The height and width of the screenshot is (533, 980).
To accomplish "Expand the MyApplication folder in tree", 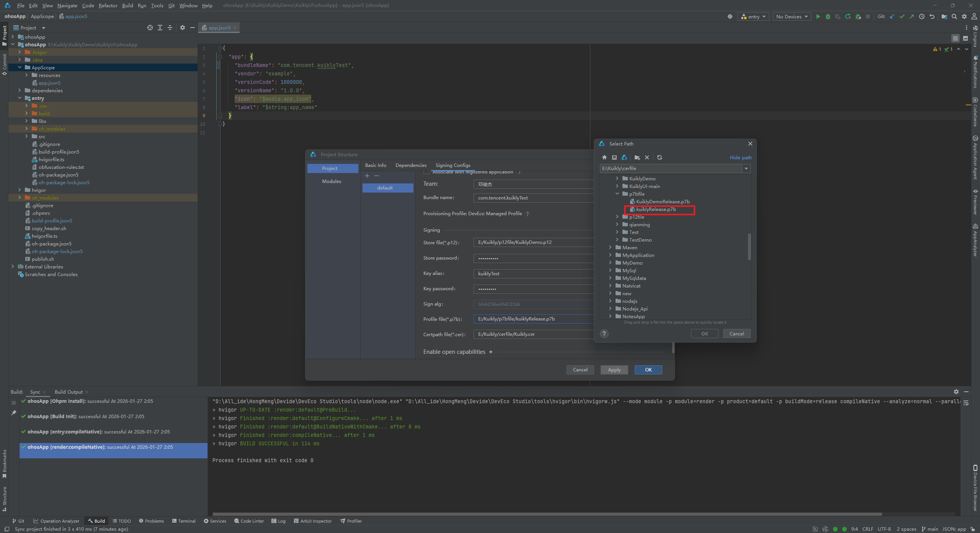I will point(610,255).
